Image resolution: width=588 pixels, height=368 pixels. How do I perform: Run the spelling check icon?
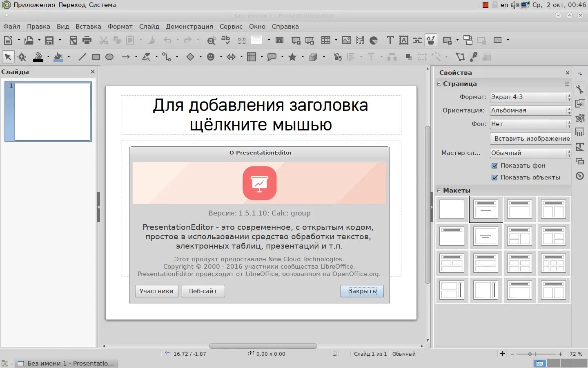[225, 40]
